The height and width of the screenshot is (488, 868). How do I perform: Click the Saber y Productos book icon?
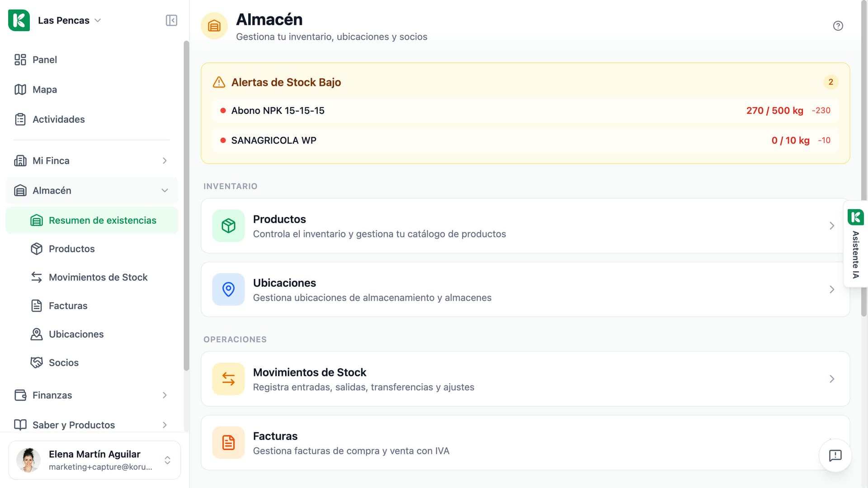click(20, 425)
